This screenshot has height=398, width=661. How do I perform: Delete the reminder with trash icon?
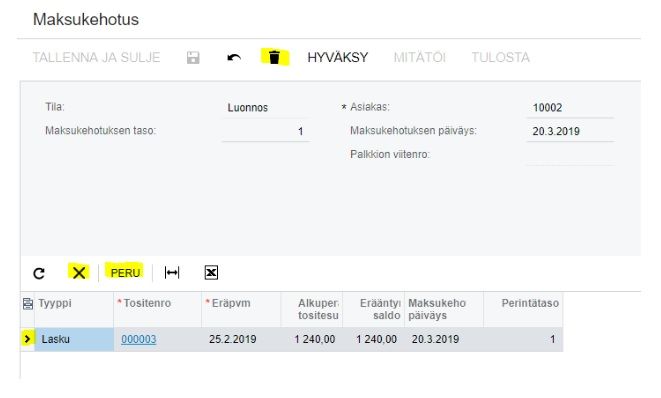pos(274,57)
